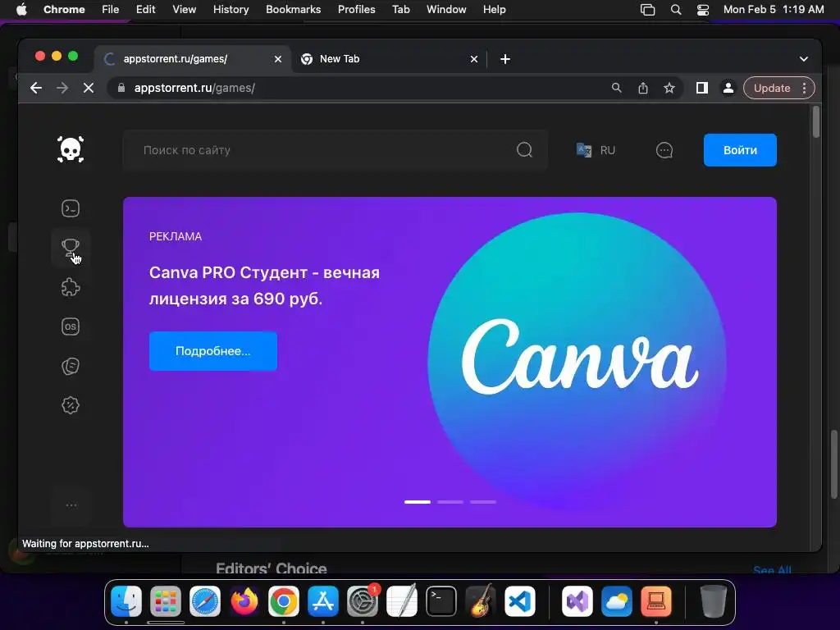Open Launchpad from the Dock

click(166, 601)
